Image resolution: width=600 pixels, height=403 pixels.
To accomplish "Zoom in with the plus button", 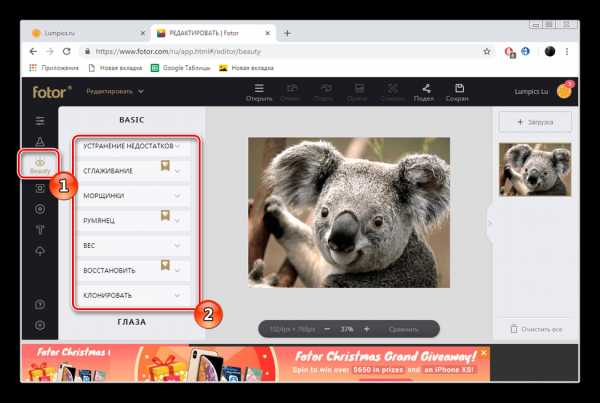I will click(x=366, y=328).
